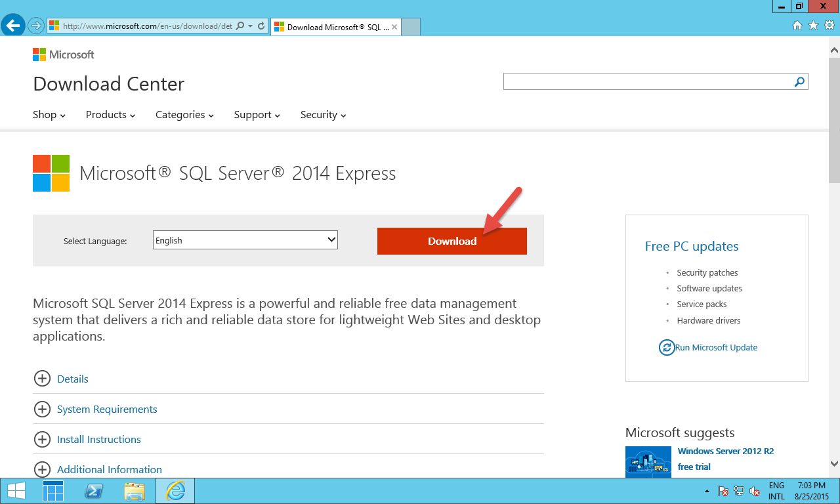
Task: Open the IE Tools gear icon
Action: [829, 26]
